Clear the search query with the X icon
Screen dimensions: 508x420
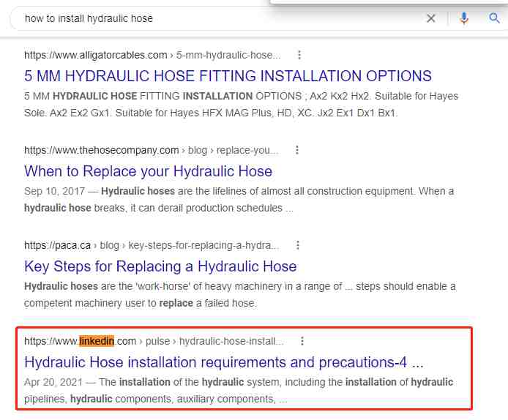(x=431, y=18)
